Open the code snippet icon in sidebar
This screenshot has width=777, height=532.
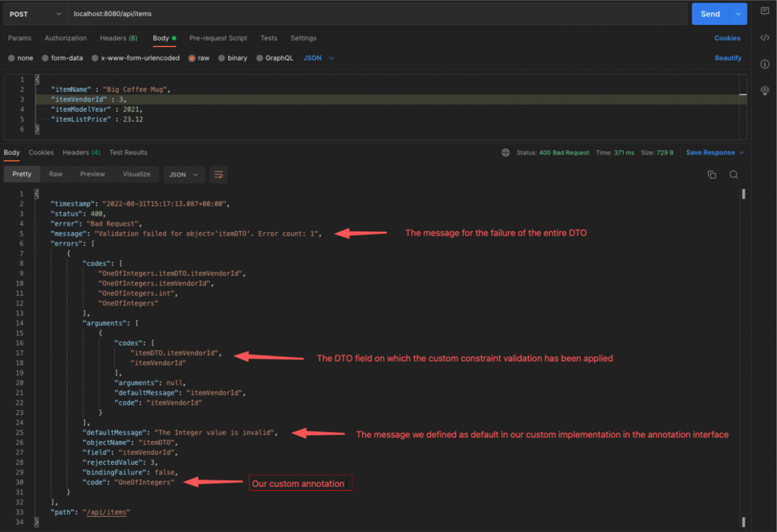pyautogui.click(x=765, y=38)
